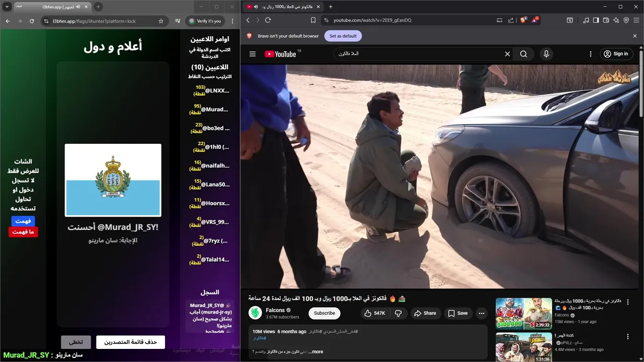Open Brave Rewards triangle icon

pyautogui.click(x=535, y=20)
